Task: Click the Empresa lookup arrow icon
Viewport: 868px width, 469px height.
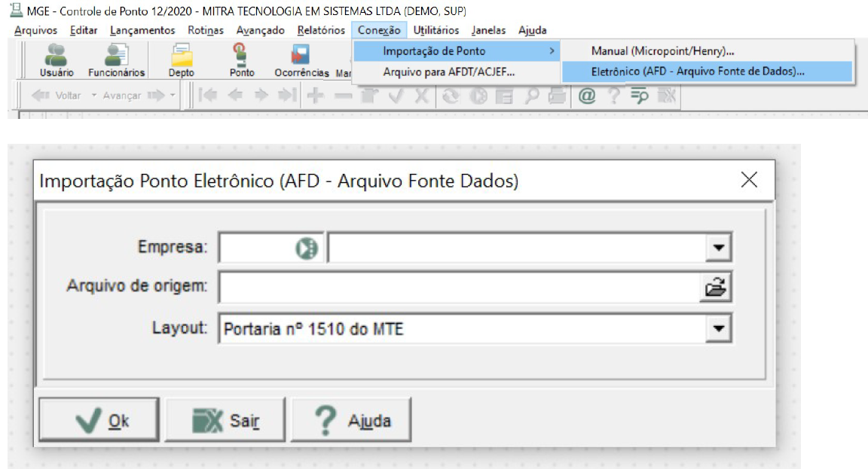Action: pos(307,248)
